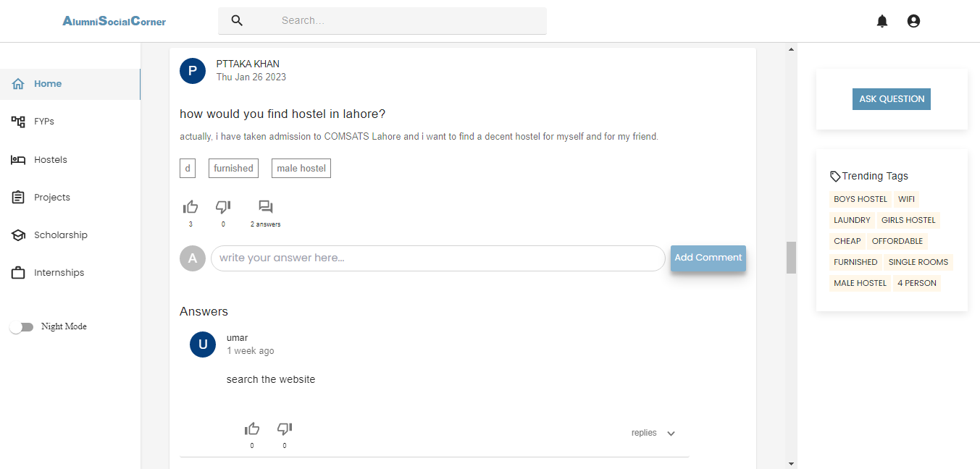Open the Hostels menu item
The width and height of the screenshot is (980, 469).
pos(50,160)
